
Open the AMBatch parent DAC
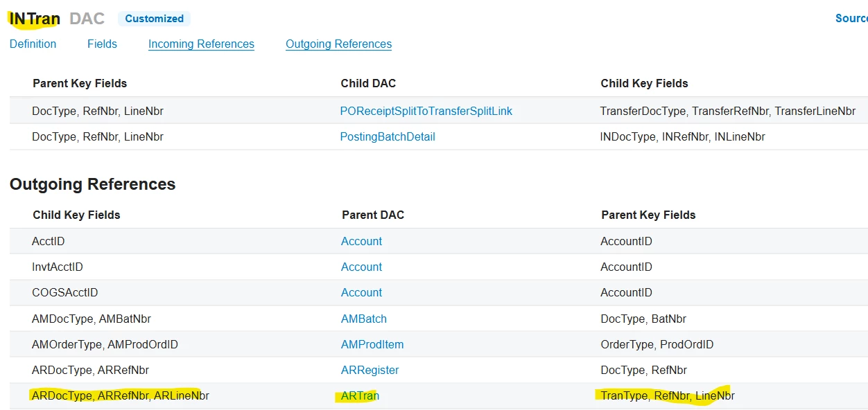[364, 319]
